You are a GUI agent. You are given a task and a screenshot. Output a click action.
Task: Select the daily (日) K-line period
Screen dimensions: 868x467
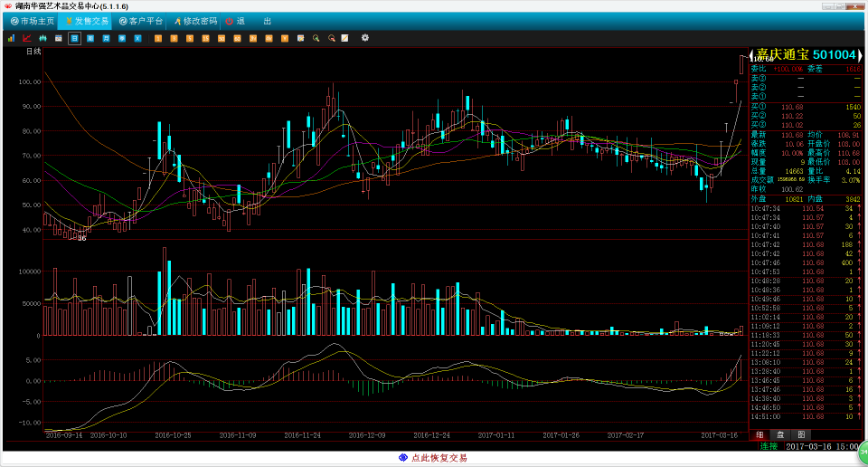[x=74, y=38]
